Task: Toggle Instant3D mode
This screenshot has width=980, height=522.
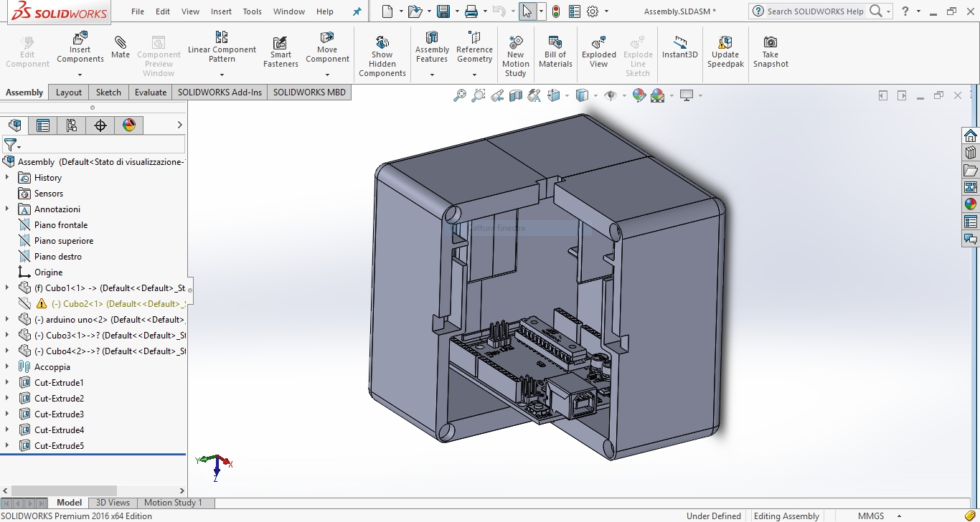Action: tap(679, 46)
